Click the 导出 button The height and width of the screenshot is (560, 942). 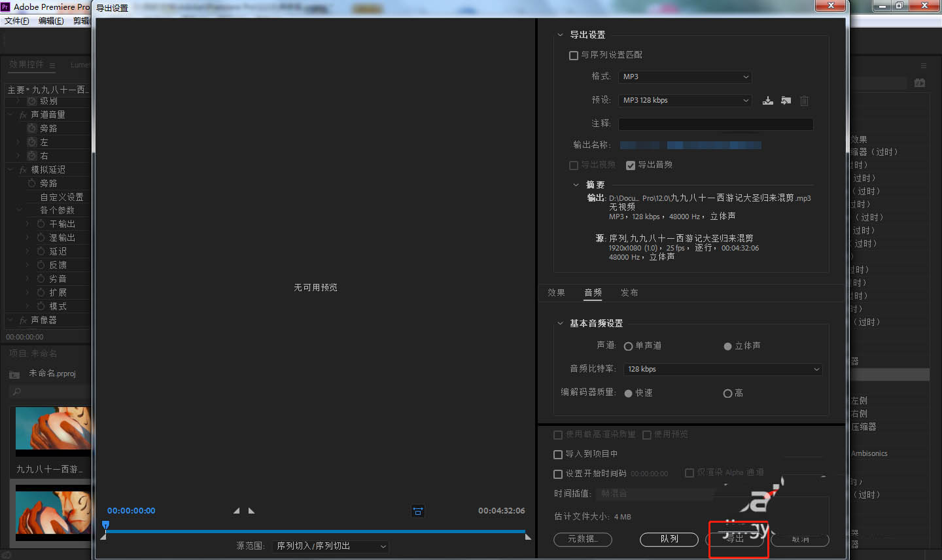(735, 539)
